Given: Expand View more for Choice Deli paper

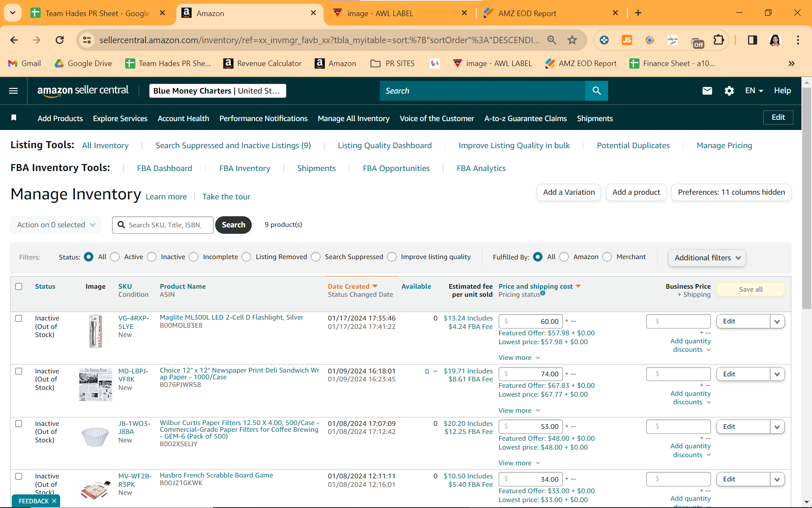Looking at the screenshot, I should [519, 411].
